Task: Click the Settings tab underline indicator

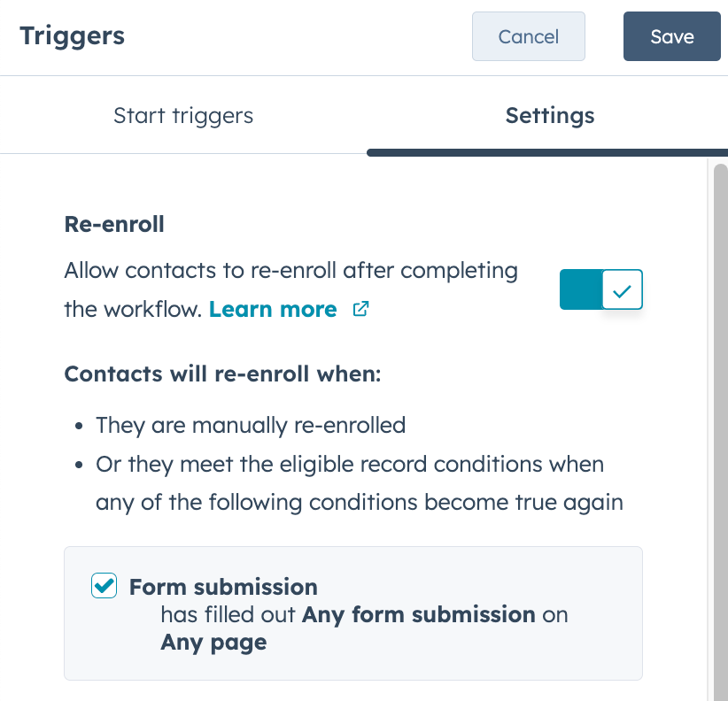Action: pyautogui.click(x=549, y=150)
